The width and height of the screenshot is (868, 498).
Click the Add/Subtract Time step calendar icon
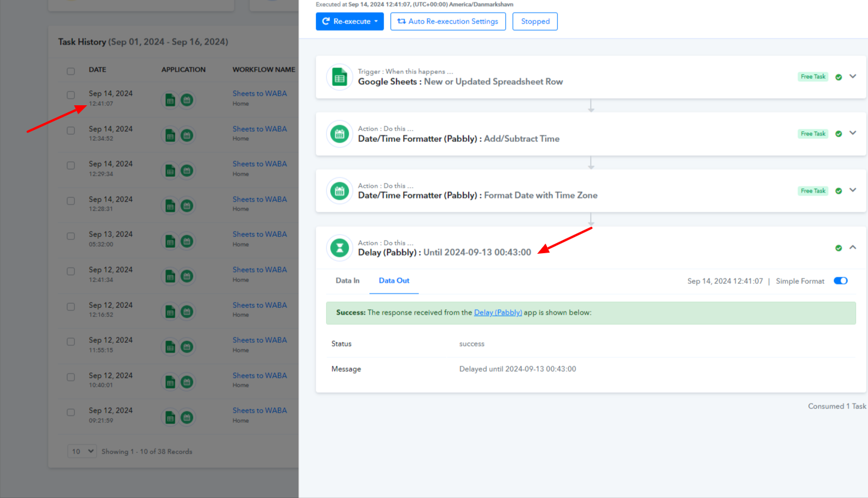click(340, 134)
